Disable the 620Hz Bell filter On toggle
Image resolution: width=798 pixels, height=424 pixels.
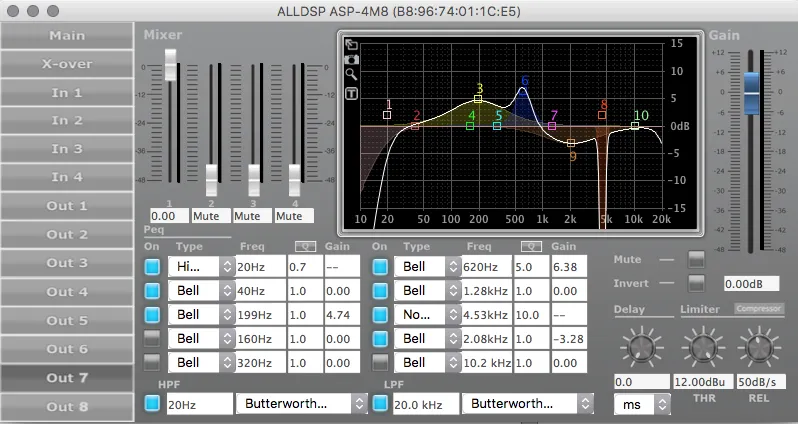pyautogui.click(x=380, y=267)
